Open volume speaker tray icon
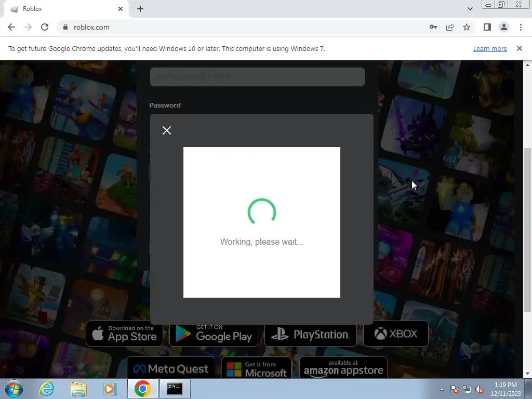The image size is (532, 399). (x=480, y=389)
